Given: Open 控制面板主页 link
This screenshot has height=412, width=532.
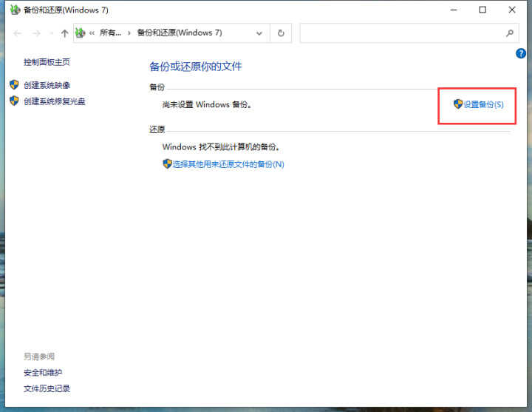Looking at the screenshot, I should [47, 62].
